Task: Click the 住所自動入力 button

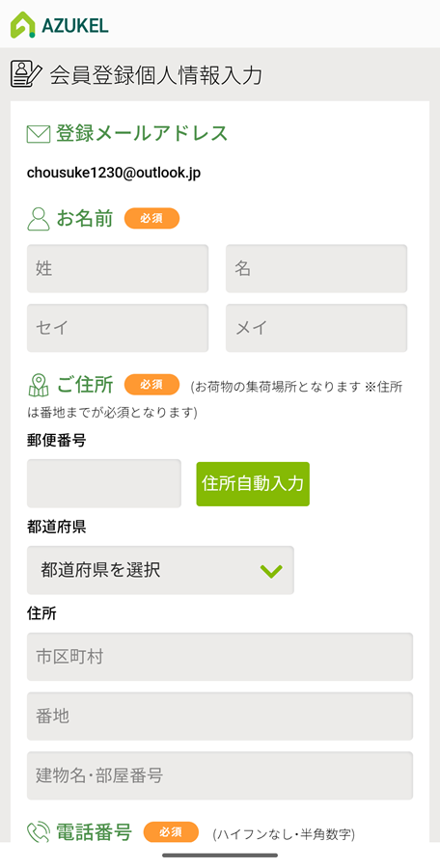Action: [x=253, y=484]
